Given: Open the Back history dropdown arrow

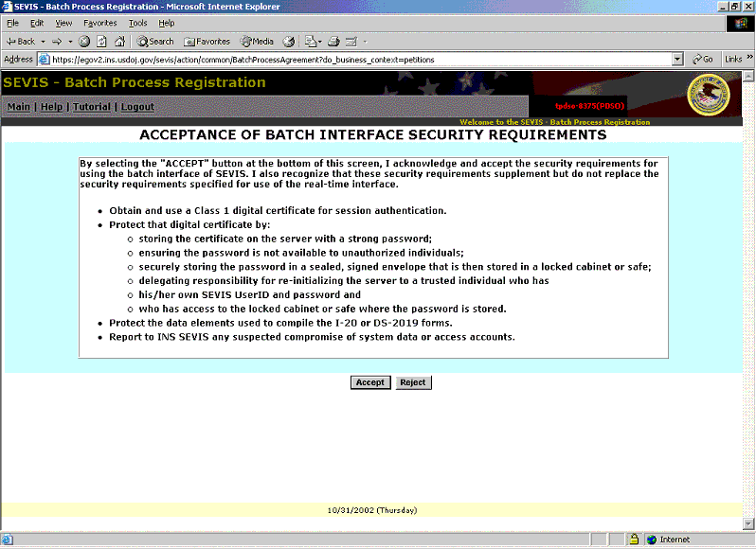Looking at the screenshot, I should click(x=43, y=42).
